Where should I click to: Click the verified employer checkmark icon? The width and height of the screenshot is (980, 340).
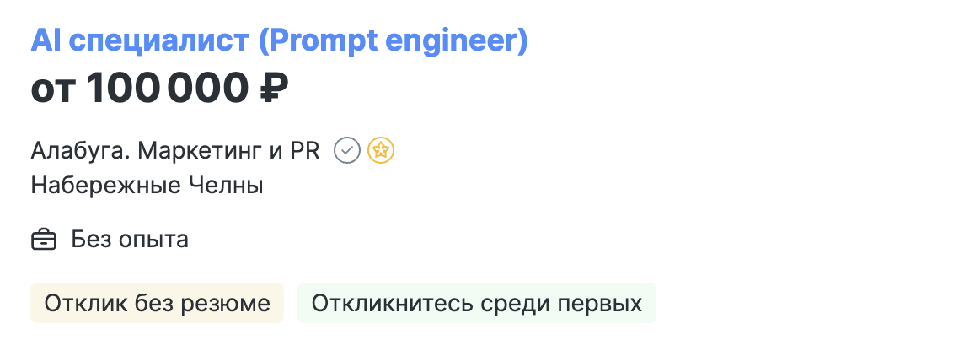(347, 151)
